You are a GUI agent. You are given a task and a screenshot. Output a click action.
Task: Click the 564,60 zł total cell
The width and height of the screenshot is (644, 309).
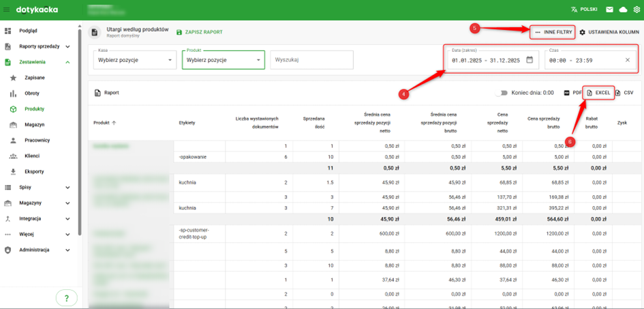coord(549,219)
